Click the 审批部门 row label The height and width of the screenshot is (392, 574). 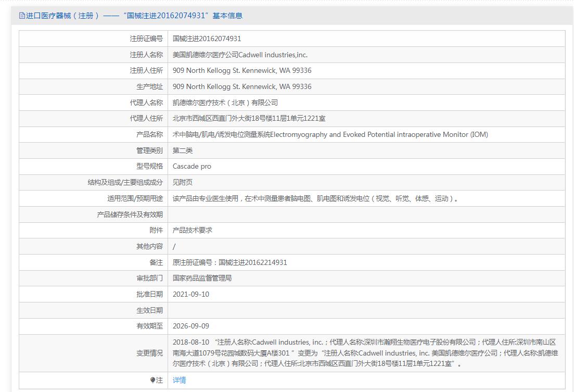pos(150,278)
